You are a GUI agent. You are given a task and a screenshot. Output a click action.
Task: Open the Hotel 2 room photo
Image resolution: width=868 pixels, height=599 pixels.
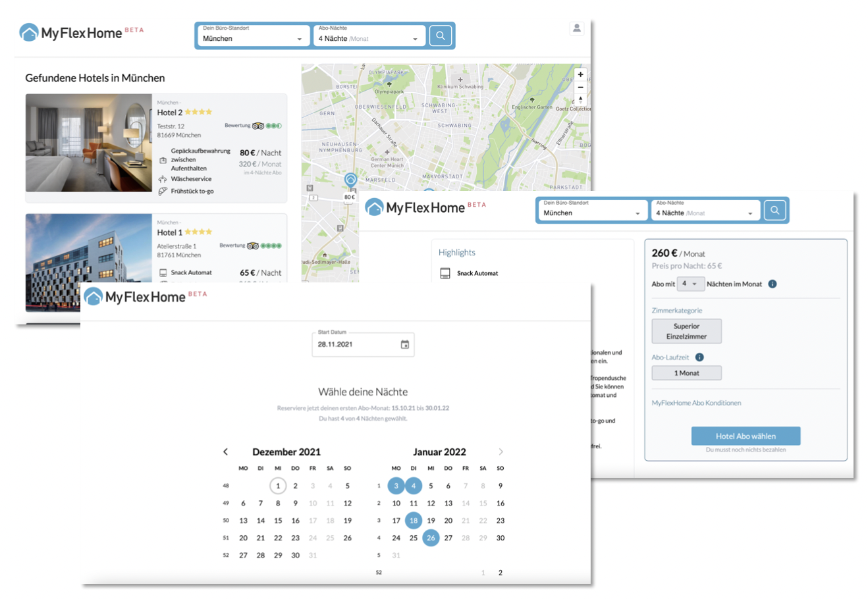89,143
